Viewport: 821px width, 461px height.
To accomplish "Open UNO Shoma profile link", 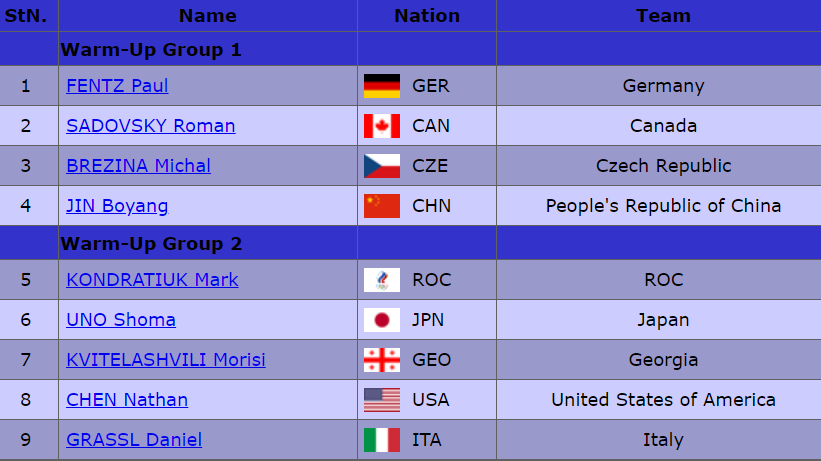I will [121, 320].
